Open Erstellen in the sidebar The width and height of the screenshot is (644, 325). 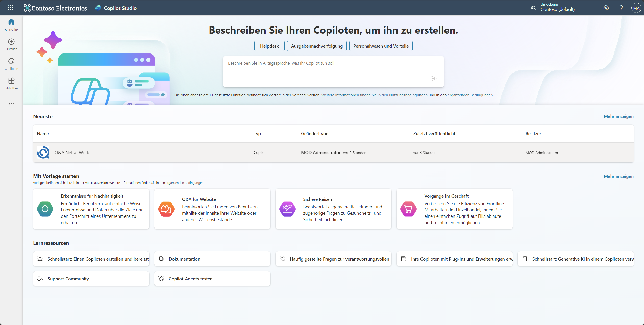pyautogui.click(x=11, y=44)
